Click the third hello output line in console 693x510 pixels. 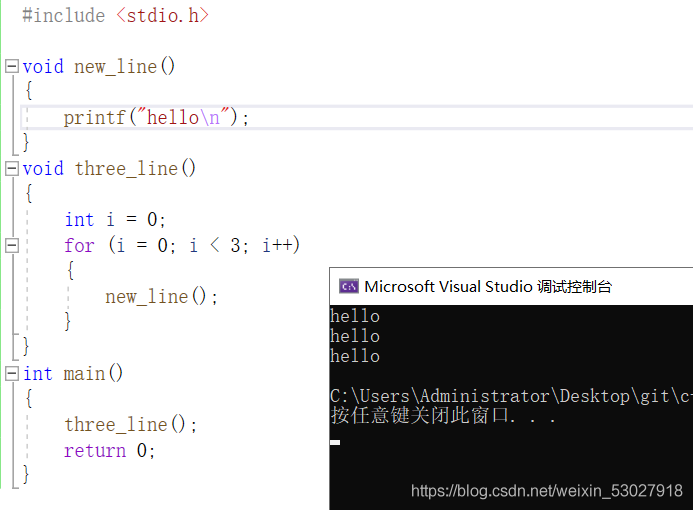(355, 356)
